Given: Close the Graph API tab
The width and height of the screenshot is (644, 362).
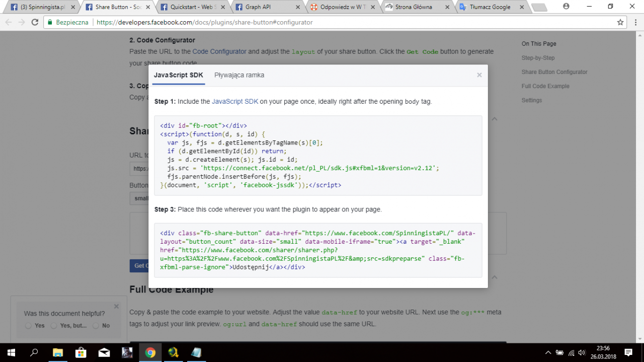Looking at the screenshot, I should 298,7.
